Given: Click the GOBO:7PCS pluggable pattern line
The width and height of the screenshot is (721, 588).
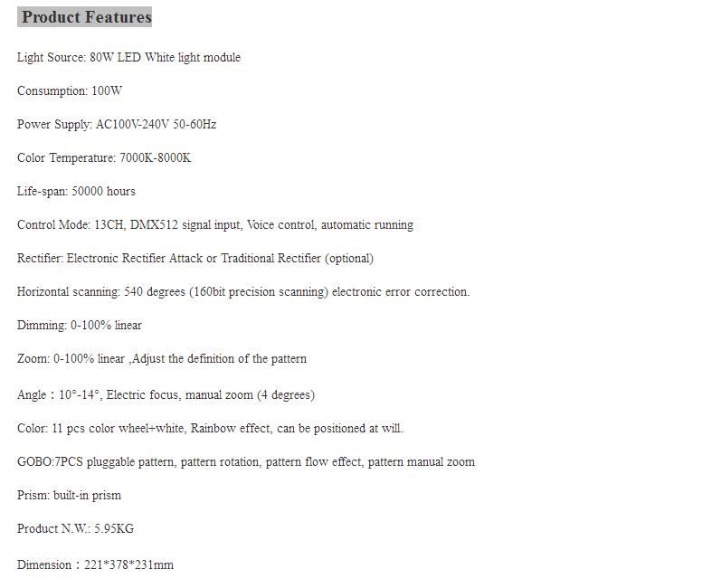Looking at the screenshot, I should coord(246,462).
